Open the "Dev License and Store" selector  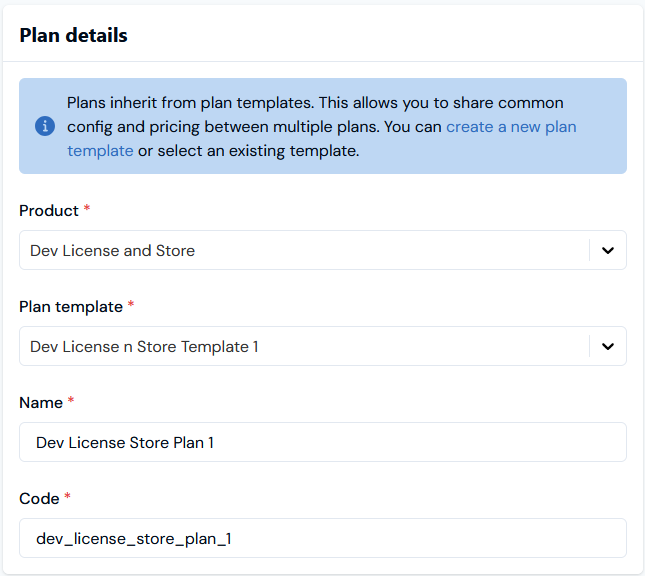[x=323, y=250]
